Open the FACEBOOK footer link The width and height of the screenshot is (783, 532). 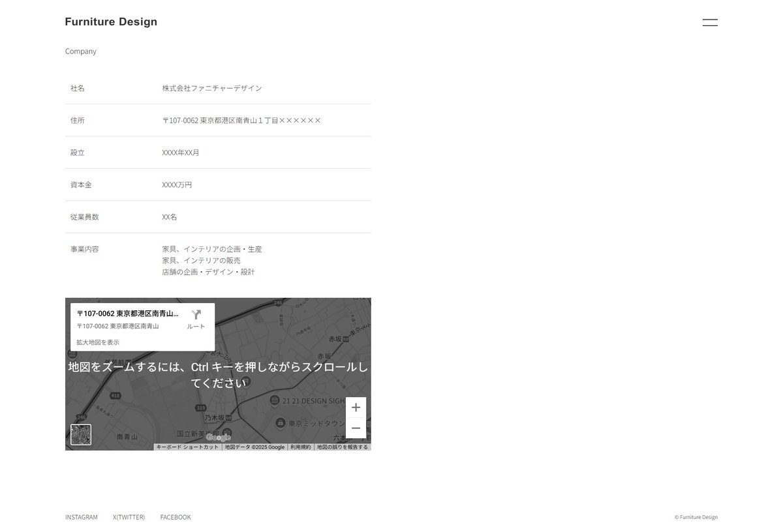(176, 517)
